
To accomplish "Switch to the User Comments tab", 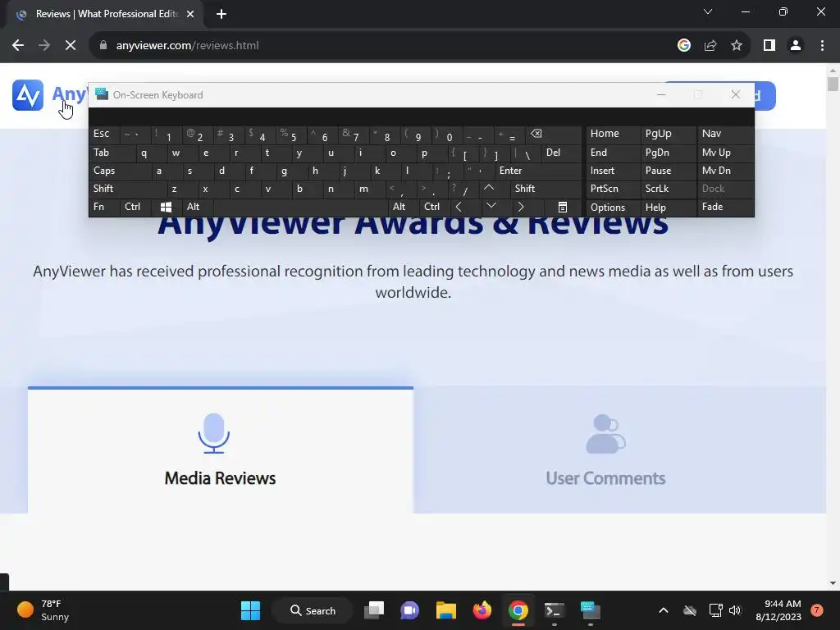I will pyautogui.click(x=620, y=450).
